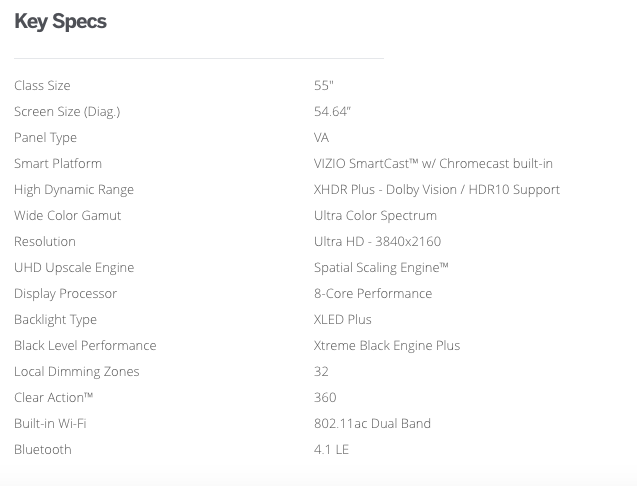The image size is (637, 486).
Task: Click the Spatial Scaling Engine value
Action: (x=381, y=268)
